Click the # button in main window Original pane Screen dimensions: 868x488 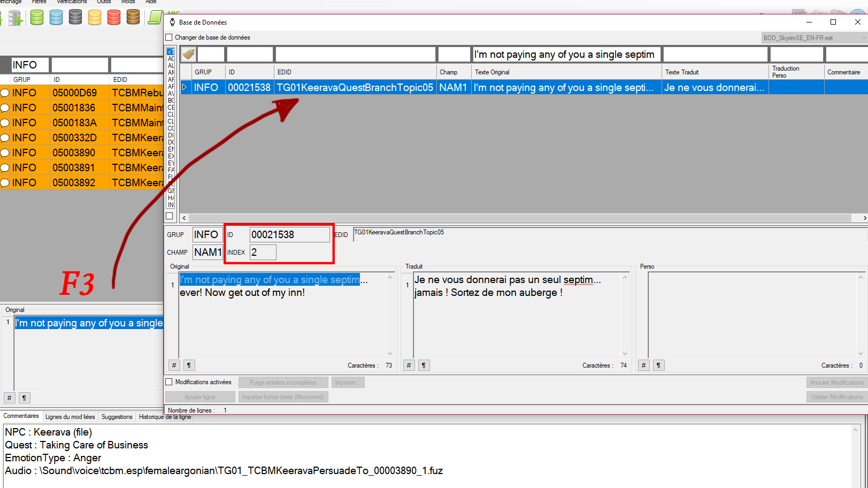[x=9, y=398]
